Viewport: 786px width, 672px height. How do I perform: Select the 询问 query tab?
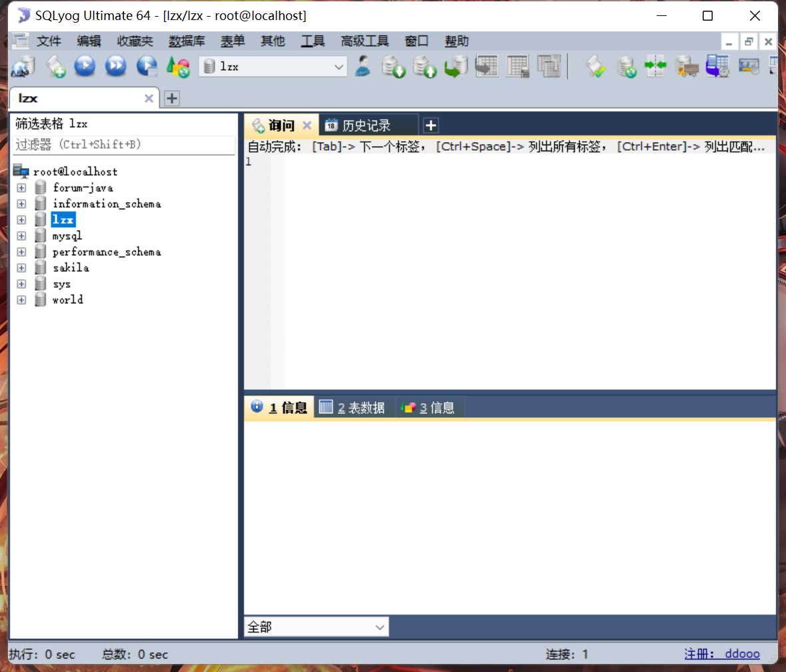click(281, 125)
